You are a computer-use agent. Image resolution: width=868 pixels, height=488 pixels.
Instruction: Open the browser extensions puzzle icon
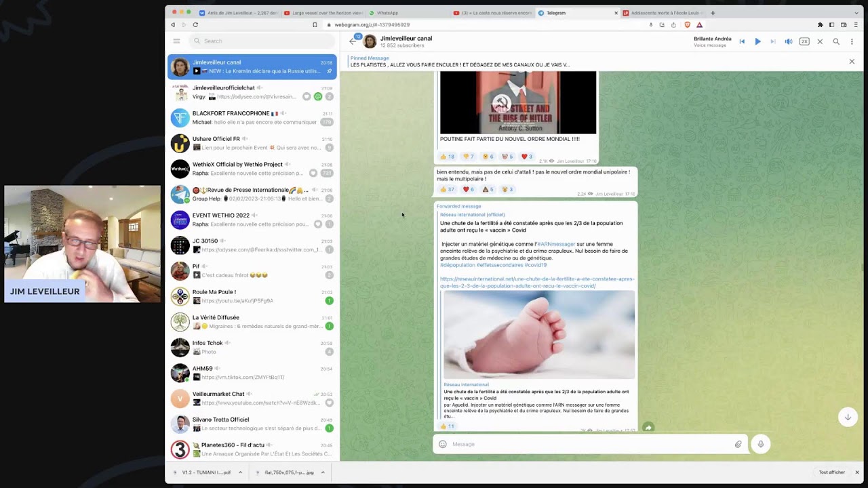(x=820, y=24)
